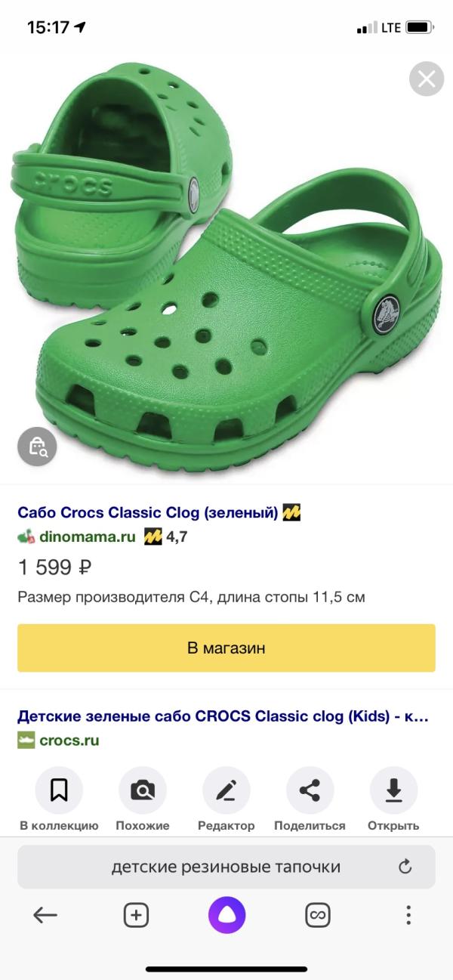The image size is (453, 980).
Task: Open tabs overview infinity icon
Action: tap(318, 916)
